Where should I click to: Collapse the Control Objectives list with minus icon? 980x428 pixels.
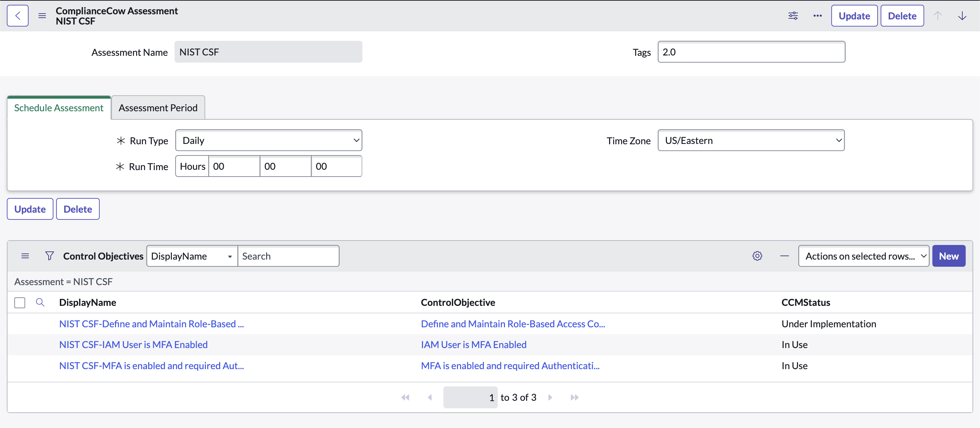point(784,256)
